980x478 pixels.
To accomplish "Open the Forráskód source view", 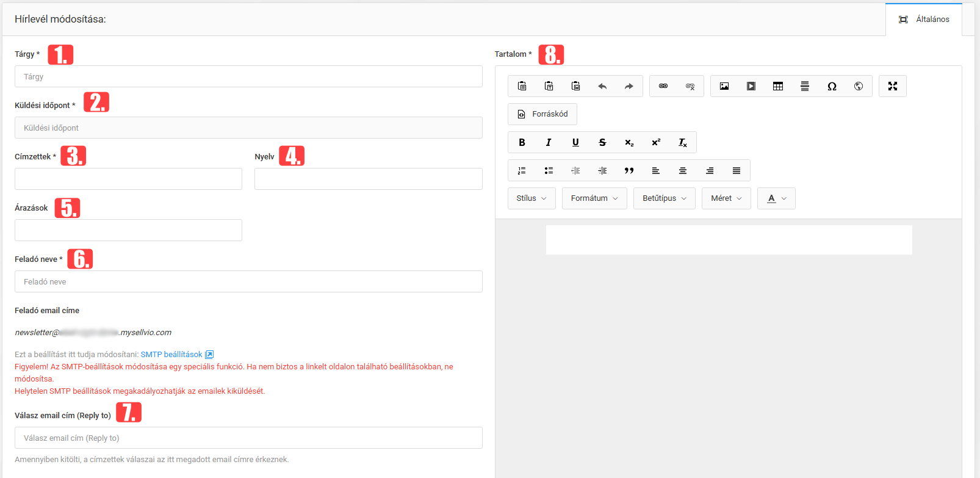I will [542, 114].
